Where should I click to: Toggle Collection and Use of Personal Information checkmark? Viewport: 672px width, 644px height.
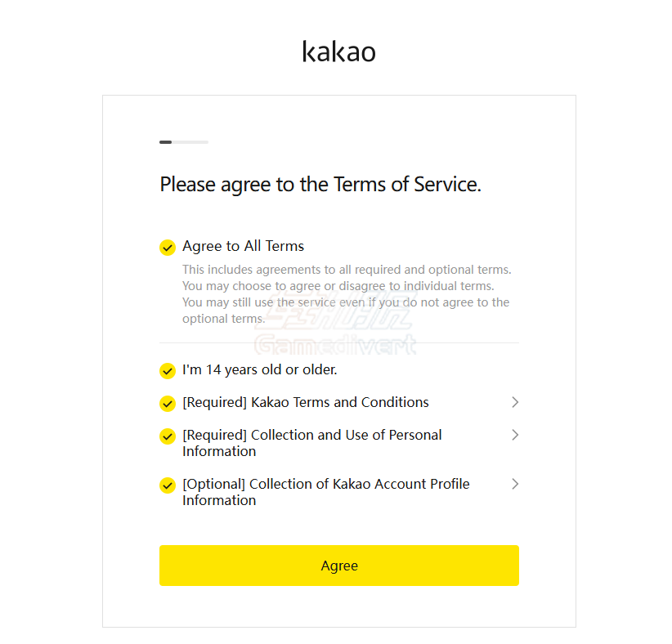pos(168,436)
